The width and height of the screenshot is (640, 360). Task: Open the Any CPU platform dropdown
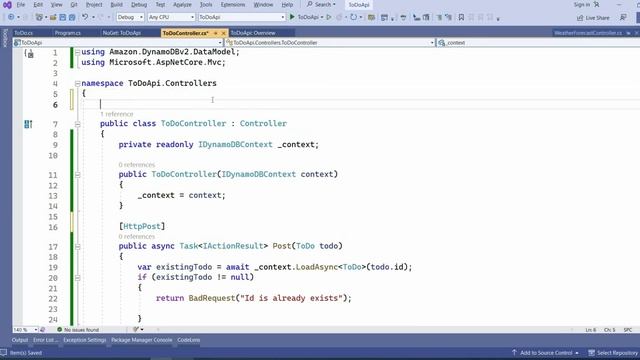[x=171, y=17]
